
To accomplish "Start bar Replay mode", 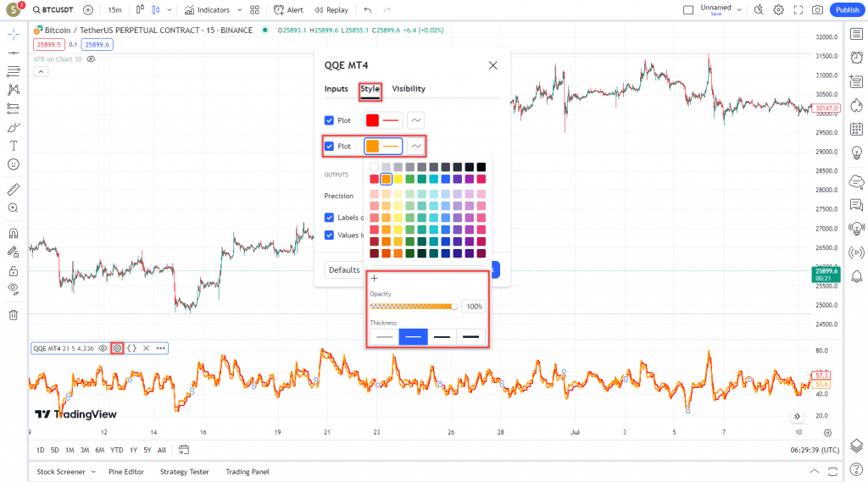I will (331, 10).
